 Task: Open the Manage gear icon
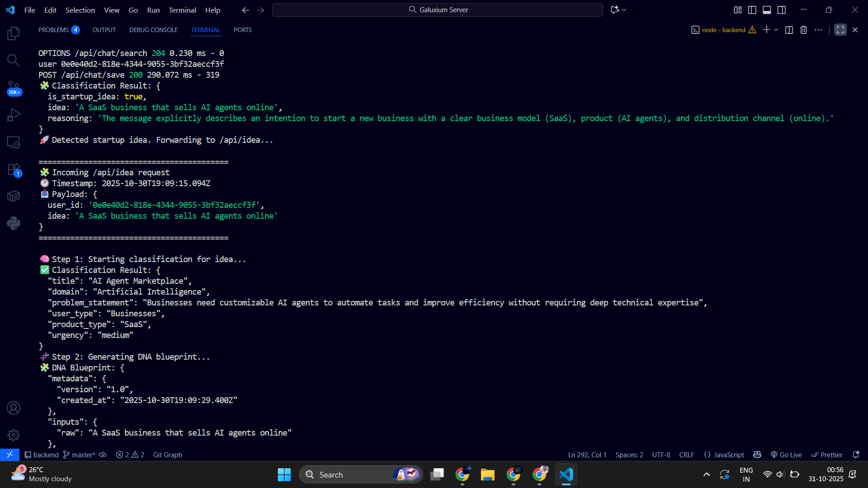coord(14,435)
